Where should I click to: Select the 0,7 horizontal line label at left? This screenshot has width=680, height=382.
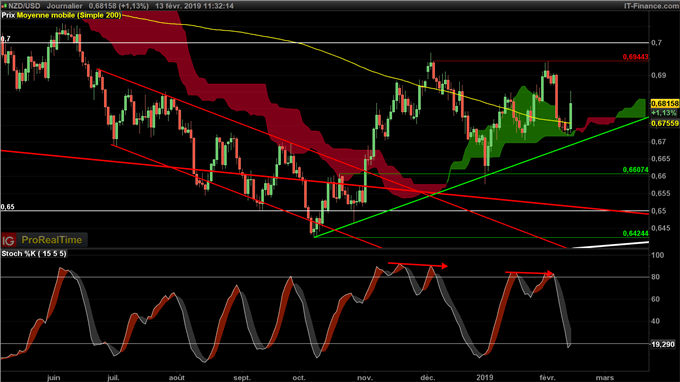(x=6, y=39)
